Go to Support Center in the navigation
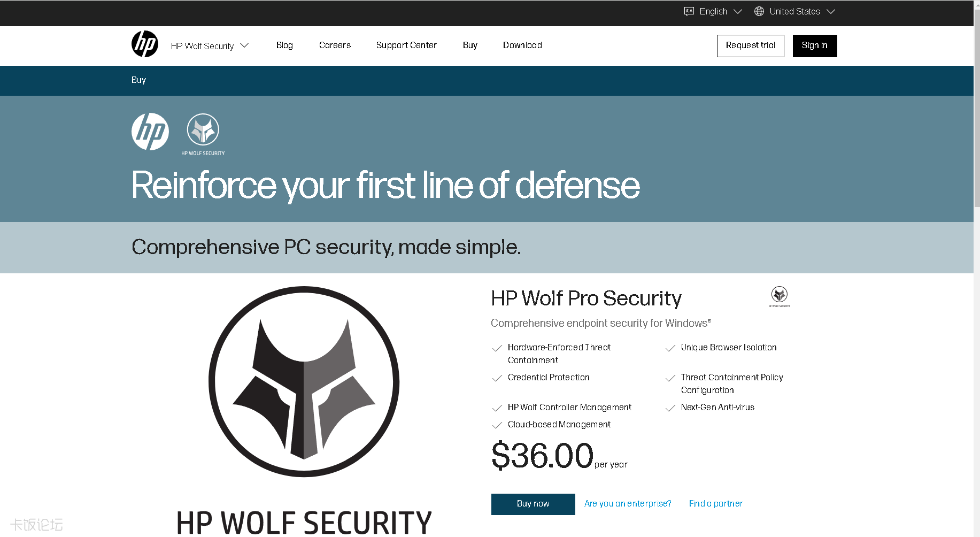This screenshot has height=537, width=980. point(406,45)
